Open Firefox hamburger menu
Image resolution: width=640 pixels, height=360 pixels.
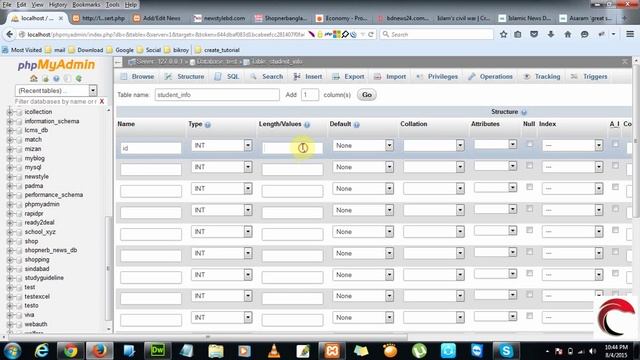pos(630,34)
